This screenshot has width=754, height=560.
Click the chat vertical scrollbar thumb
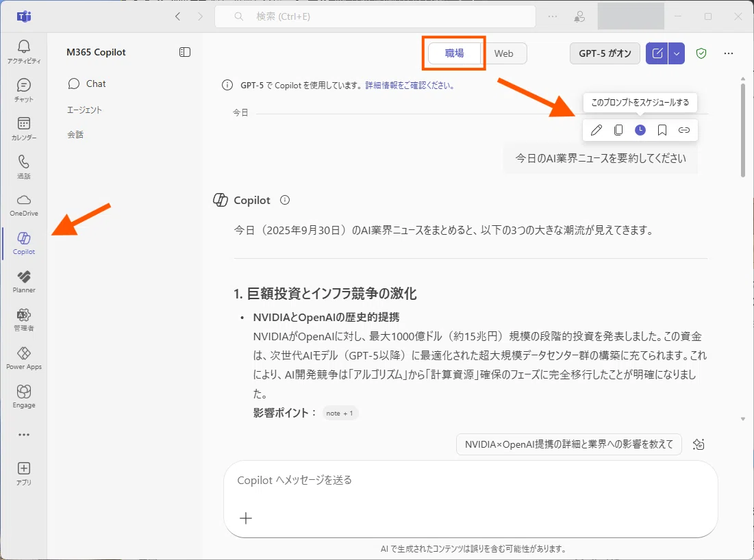(x=743, y=130)
